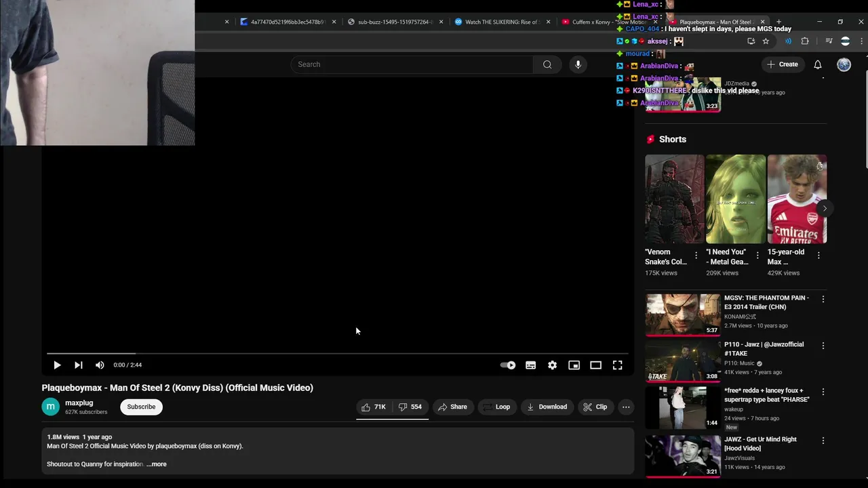This screenshot has height=488, width=868.
Task: Open browser extensions puzzle icon
Action: 805,41
